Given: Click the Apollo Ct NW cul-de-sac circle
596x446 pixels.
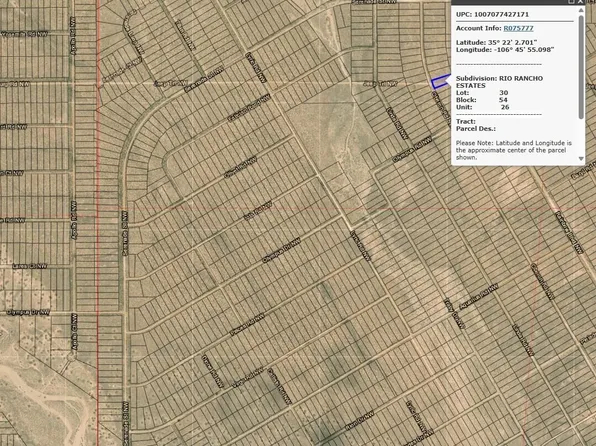Looking at the screenshot, I should tap(71, 357).
